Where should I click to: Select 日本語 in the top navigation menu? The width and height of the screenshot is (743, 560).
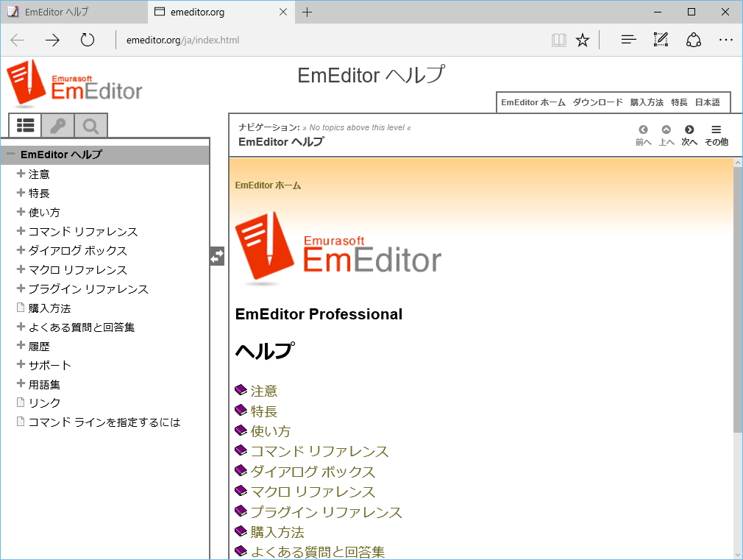[x=708, y=102]
